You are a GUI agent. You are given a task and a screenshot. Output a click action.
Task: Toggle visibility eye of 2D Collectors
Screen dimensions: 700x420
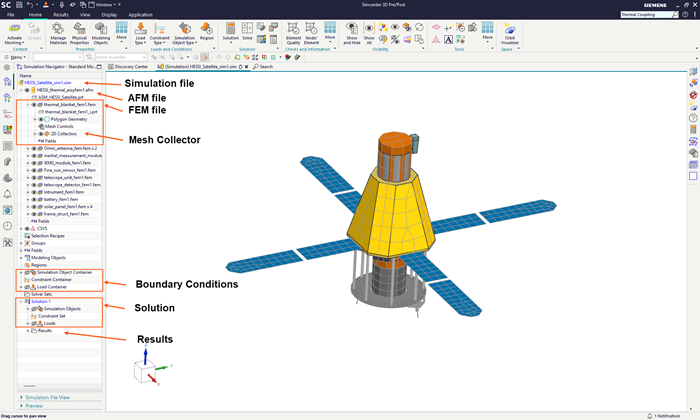pyautogui.click(x=41, y=134)
